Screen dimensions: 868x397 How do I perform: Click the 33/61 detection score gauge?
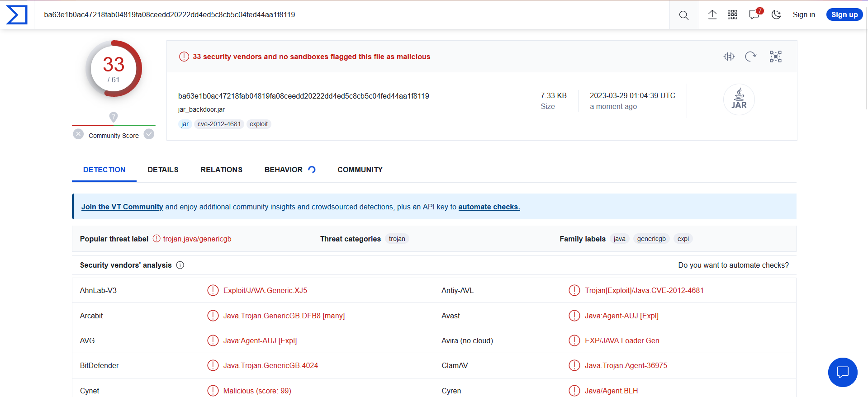tap(114, 69)
